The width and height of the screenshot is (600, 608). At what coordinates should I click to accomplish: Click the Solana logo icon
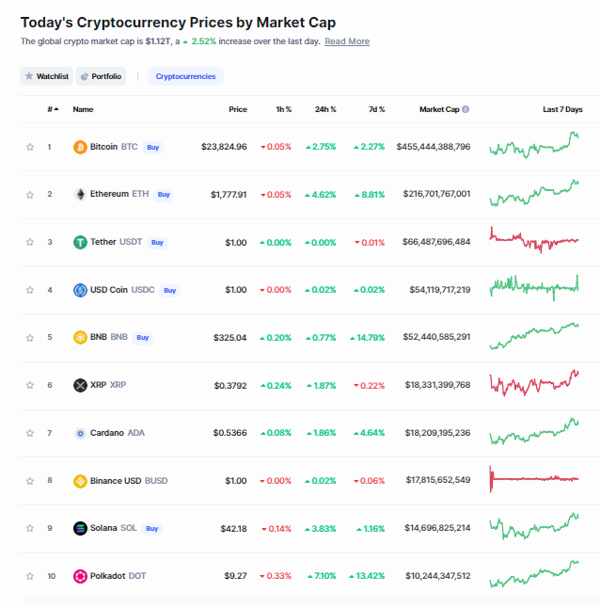click(x=80, y=528)
